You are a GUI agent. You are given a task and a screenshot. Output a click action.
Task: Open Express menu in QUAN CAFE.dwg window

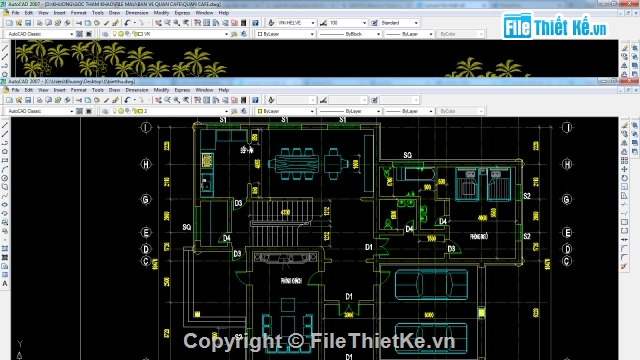(182, 13)
